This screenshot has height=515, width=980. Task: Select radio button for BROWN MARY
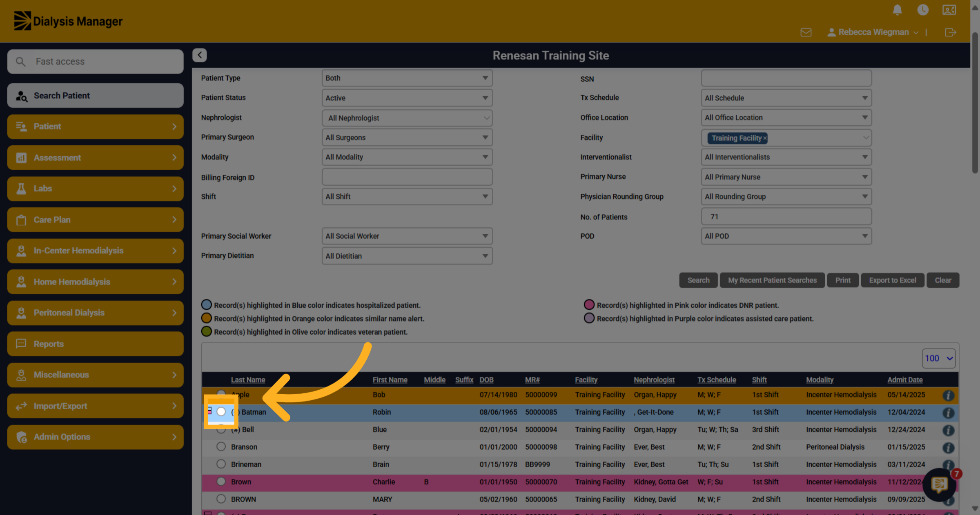221,499
